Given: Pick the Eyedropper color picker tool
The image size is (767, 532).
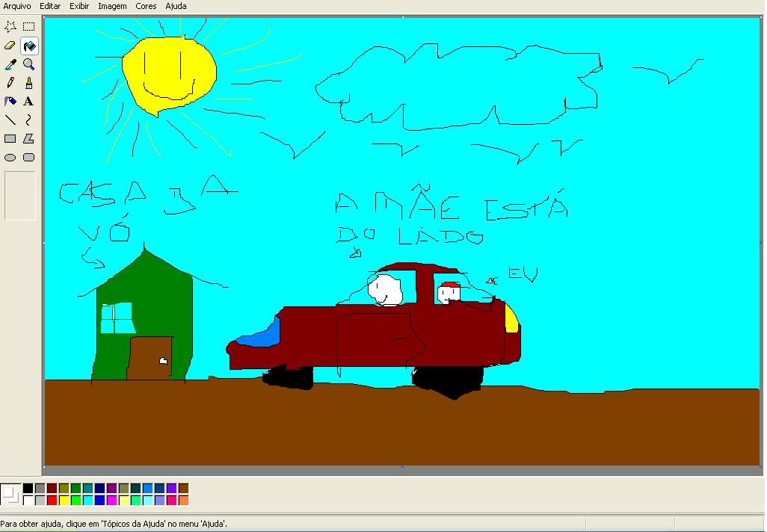Looking at the screenshot, I should coord(10,64).
